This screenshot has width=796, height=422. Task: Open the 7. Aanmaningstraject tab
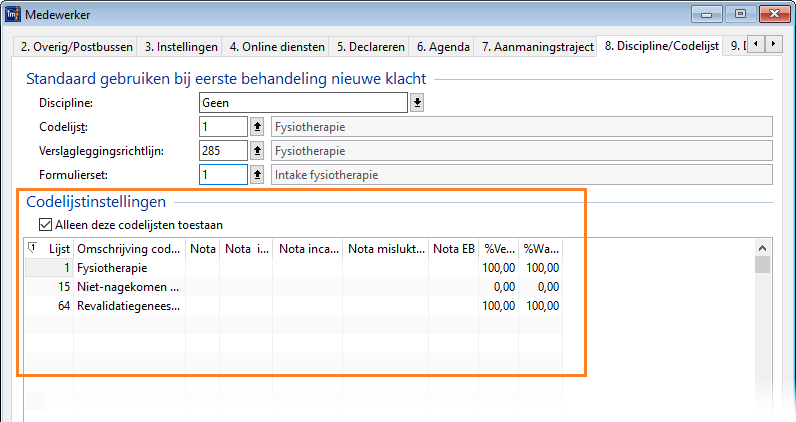pos(537,47)
